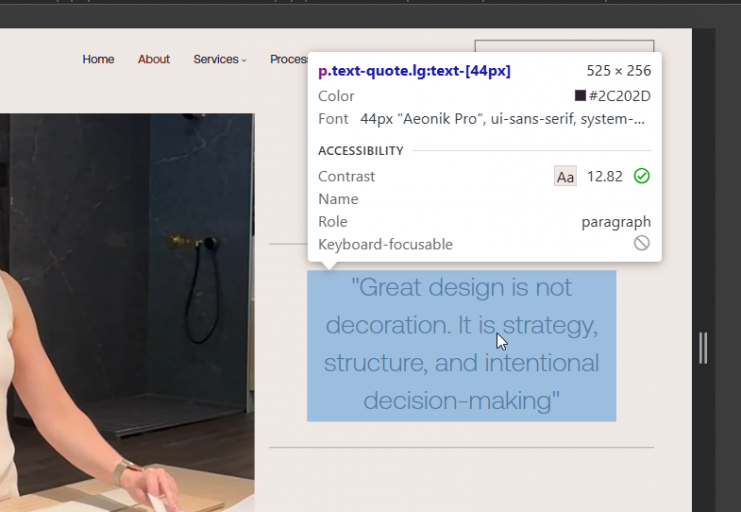Expand the Services dropdown menu
The height and width of the screenshot is (512, 741).
220,59
